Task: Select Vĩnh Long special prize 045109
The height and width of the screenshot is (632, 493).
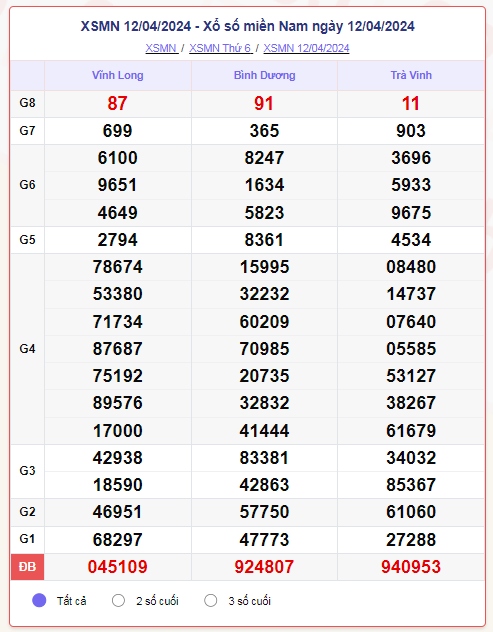Action: pyautogui.click(x=118, y=567)
